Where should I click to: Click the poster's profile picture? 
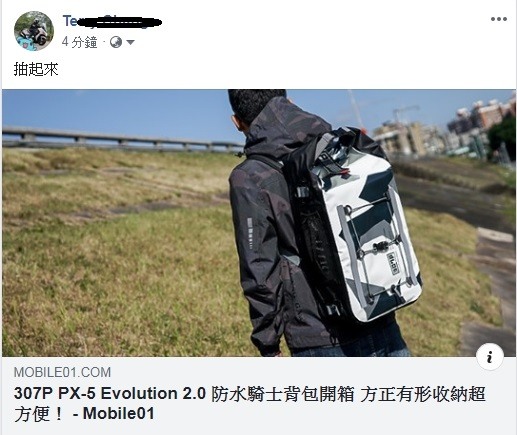(x=34, y=31)
